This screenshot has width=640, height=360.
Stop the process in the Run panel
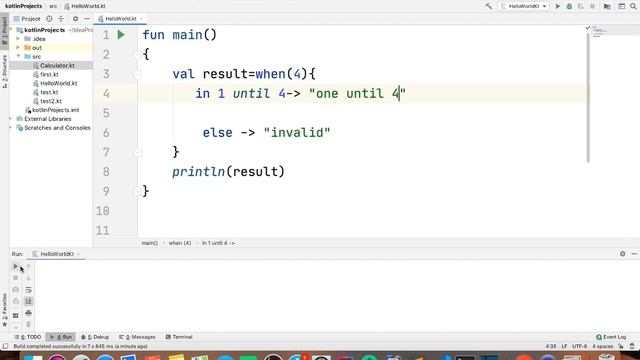point(16,278)
